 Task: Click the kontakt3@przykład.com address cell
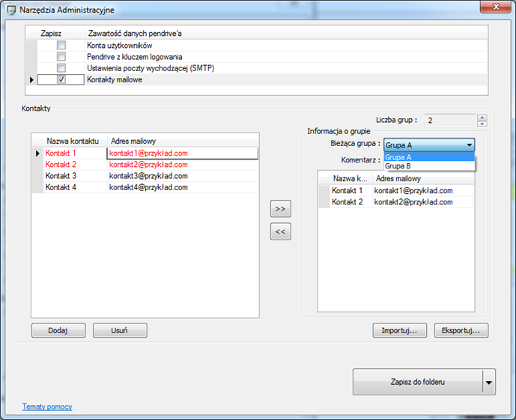[183, 176]
